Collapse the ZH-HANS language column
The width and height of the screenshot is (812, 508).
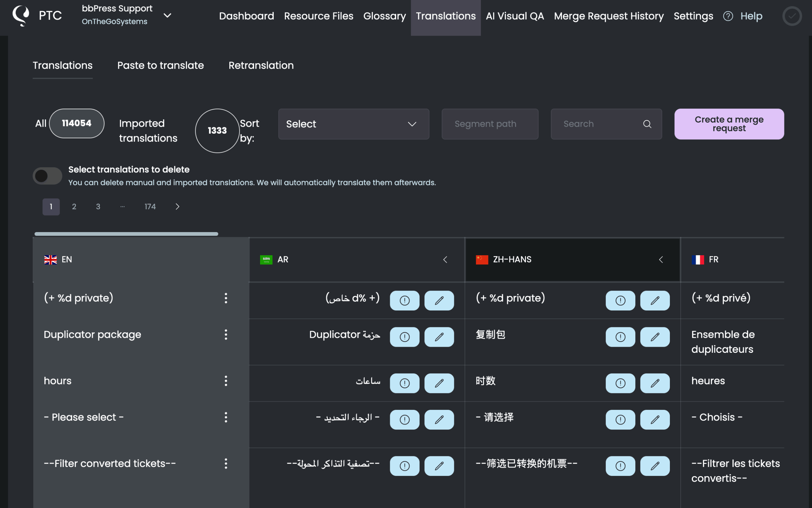pos(661,259)
